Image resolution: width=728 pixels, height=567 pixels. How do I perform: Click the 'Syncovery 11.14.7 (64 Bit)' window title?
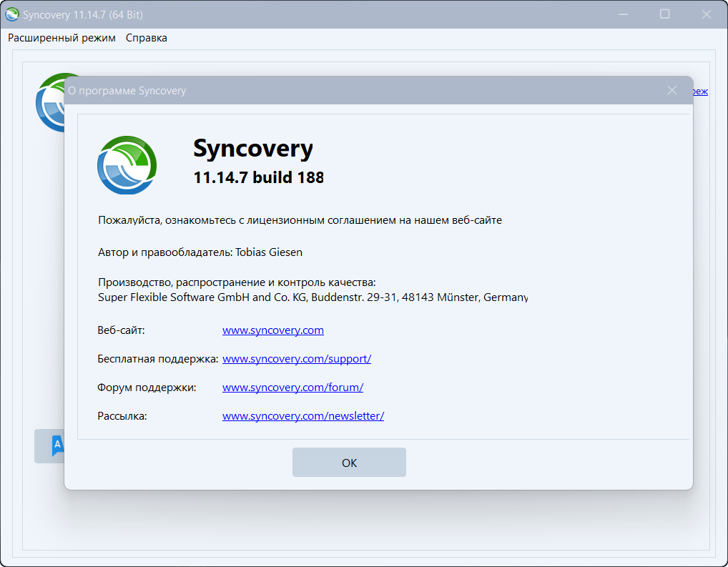[83, 15]
